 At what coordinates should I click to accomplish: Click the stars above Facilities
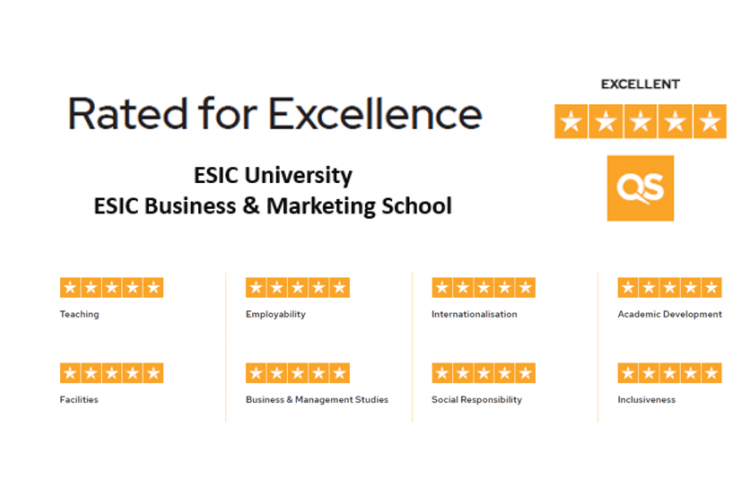(x=111, y=373)
